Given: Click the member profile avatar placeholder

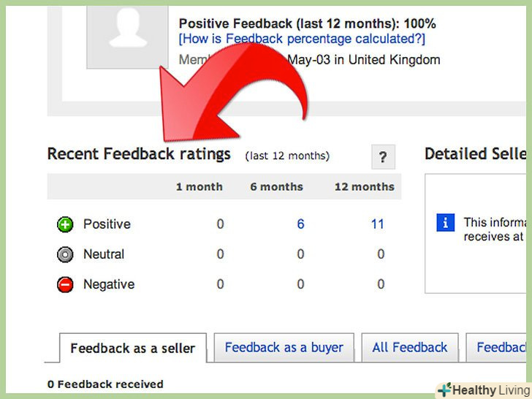Looking at the screenshot, I should pos(127,33).
